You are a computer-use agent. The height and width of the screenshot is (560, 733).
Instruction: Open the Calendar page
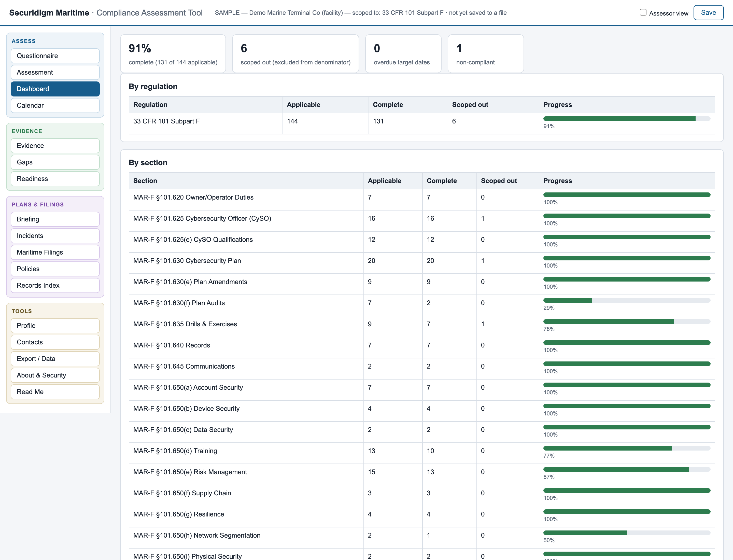pyautogui.click(x=55, y=105)
